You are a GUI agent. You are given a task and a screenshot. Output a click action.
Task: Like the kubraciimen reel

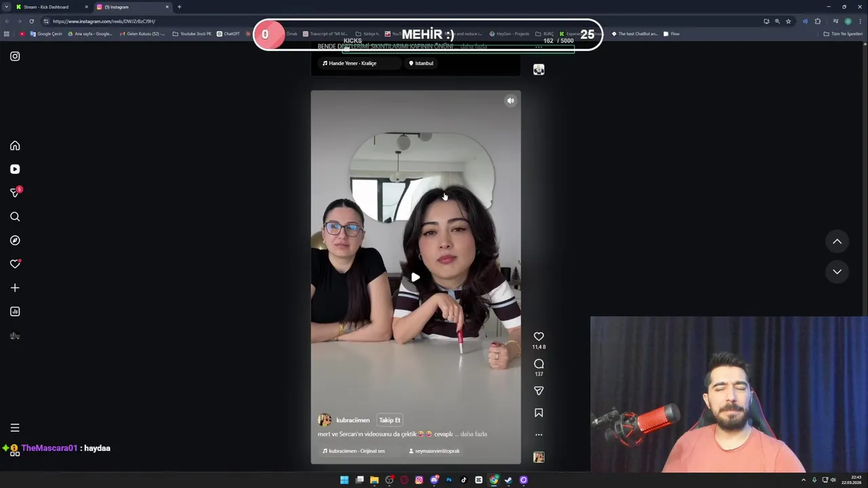coord(538,336)
